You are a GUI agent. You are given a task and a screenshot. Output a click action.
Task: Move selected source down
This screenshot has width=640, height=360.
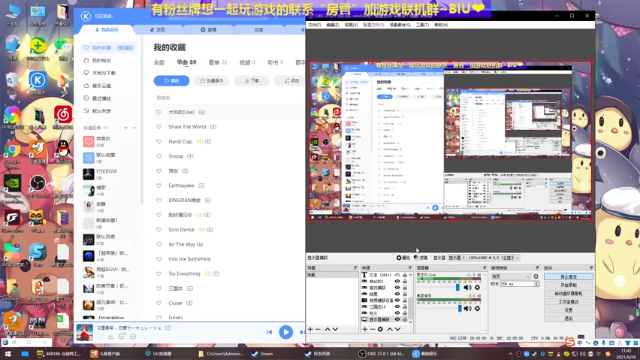[x=398, y=329]
